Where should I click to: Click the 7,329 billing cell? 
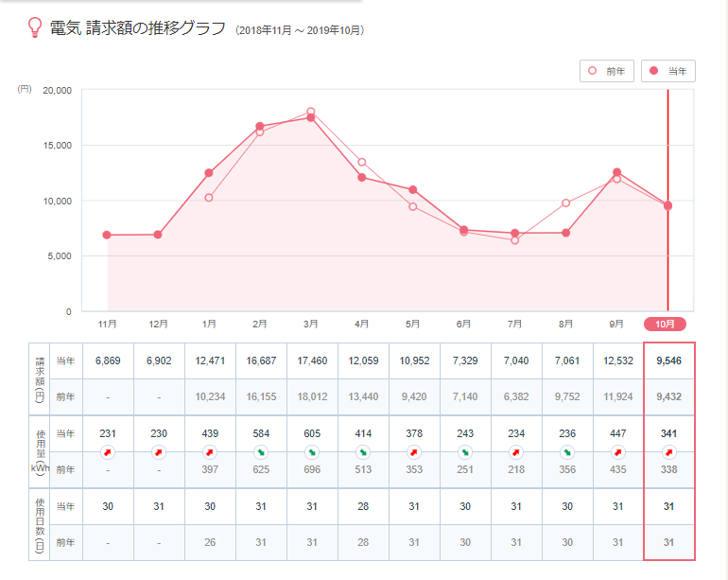click(x=466, y=360)
